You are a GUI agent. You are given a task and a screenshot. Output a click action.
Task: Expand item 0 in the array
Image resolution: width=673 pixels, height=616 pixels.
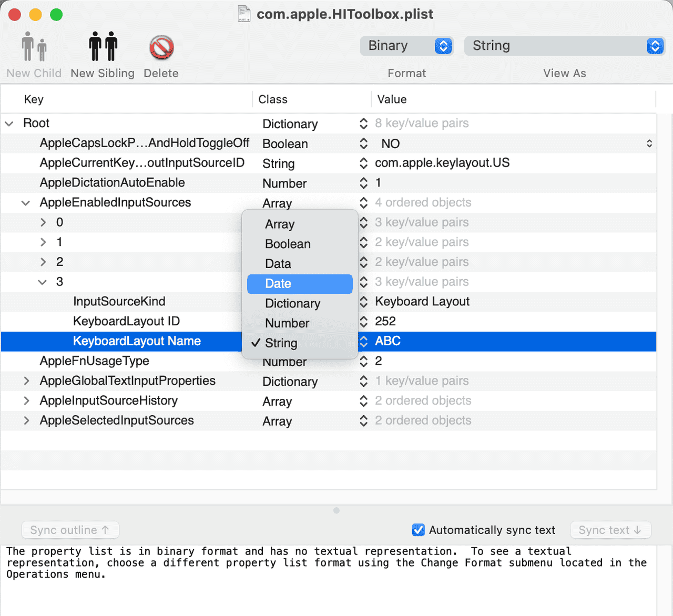click(43, 222)
